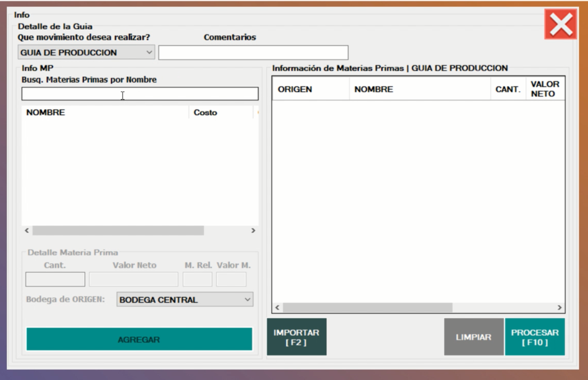Click the ORIGEN column header
The width and height of the screenshot is (588, 380).
(310, 89)
